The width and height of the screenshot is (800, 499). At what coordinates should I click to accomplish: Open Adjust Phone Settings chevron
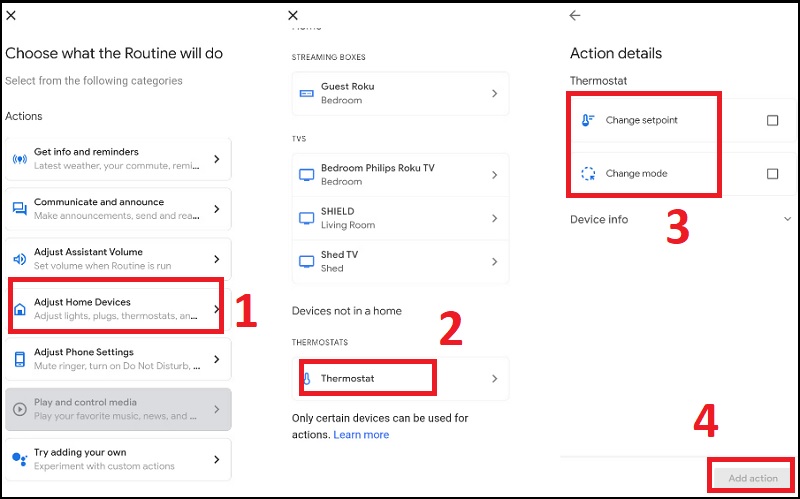(217, 359)
